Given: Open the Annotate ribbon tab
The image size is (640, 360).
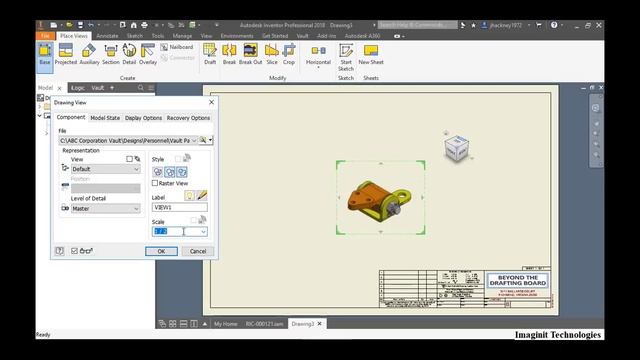Looking at the screenshot, I should pos(107,36).
